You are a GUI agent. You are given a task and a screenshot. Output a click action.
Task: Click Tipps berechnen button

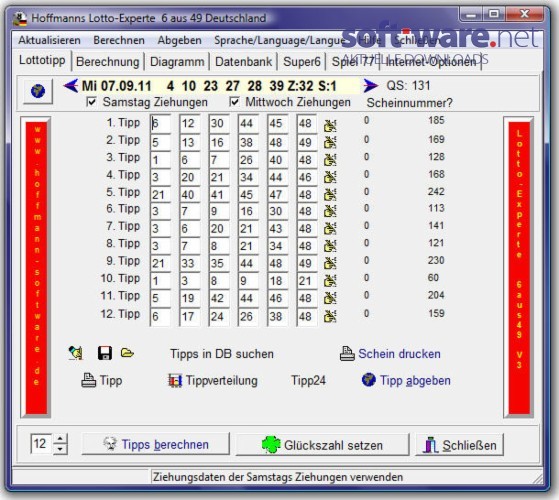[x=155, y=444]
